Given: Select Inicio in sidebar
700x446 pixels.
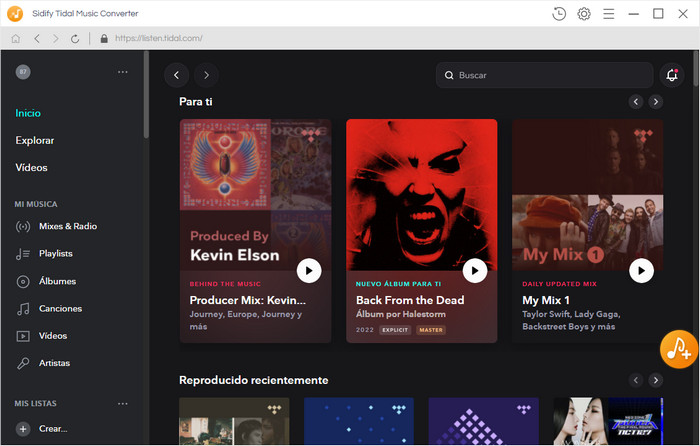Looking at the screenshot, I should click(28, 113).
